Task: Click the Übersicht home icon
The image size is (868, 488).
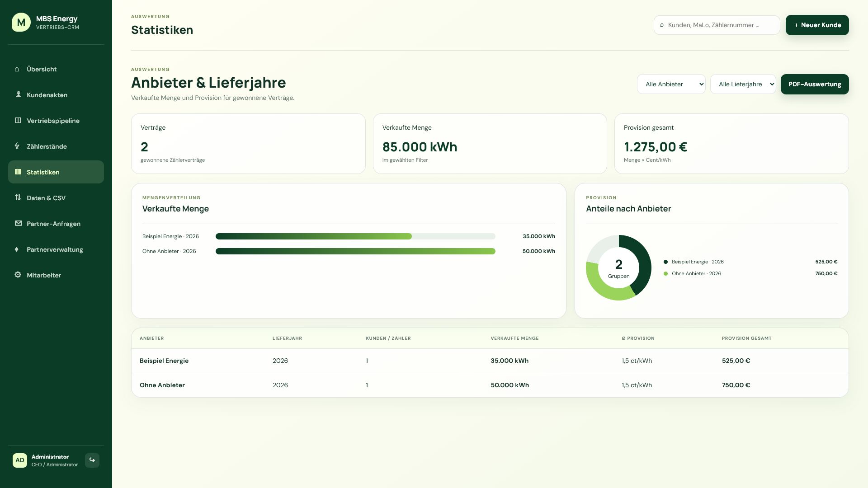Action: tap(17, 69)
